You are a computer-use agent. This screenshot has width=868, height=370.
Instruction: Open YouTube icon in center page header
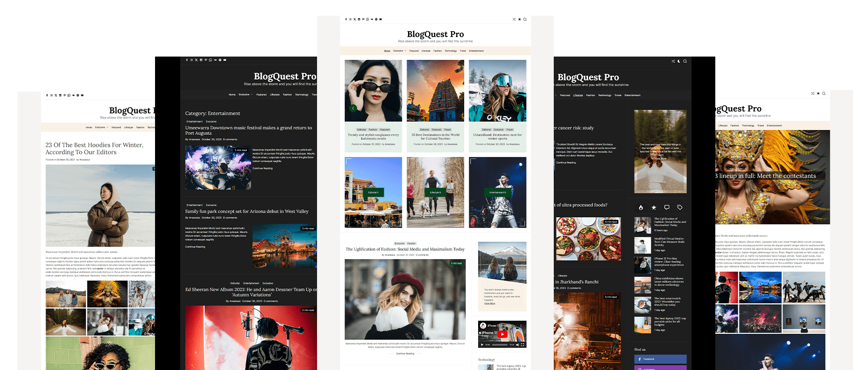pyautogui.click(x=381, y=19)
